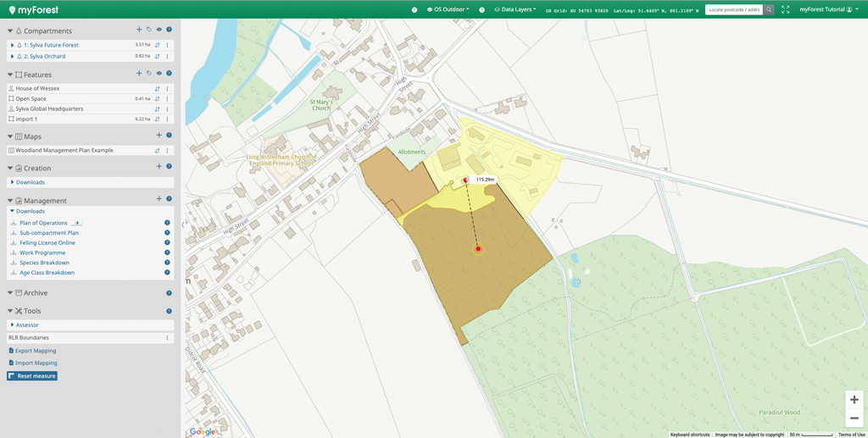Screen dimensions: 868x438
Task: Click the Locate postcode search field
Action: (x=733, y=9)
